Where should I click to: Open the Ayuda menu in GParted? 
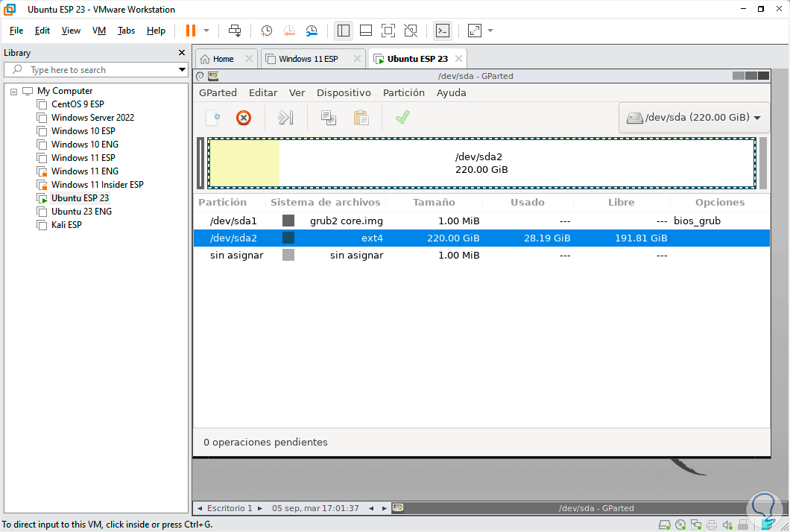pos(451,92)
